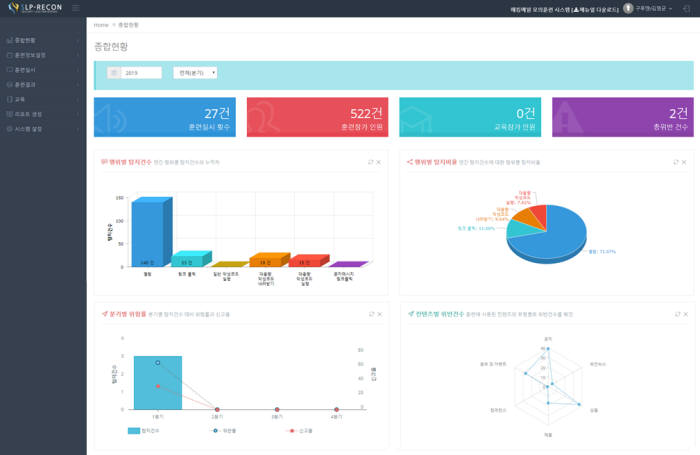Toggle the sidebar with the hamburger icon

pos(76,8)
